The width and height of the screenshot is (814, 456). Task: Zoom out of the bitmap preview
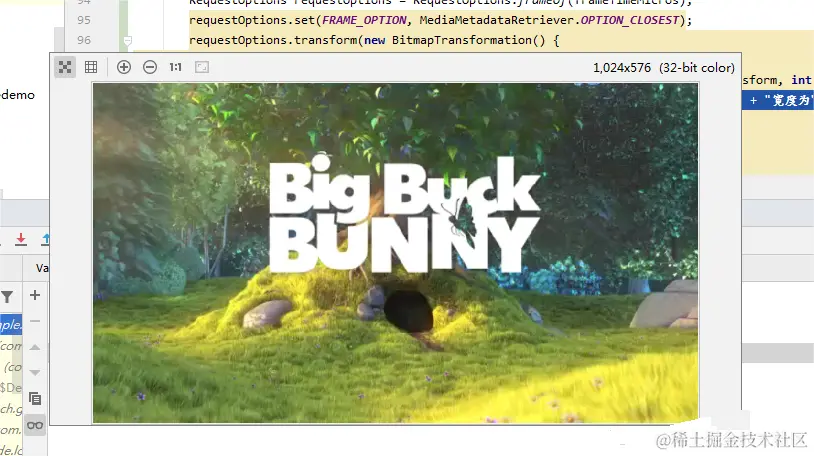click(150, 67)
